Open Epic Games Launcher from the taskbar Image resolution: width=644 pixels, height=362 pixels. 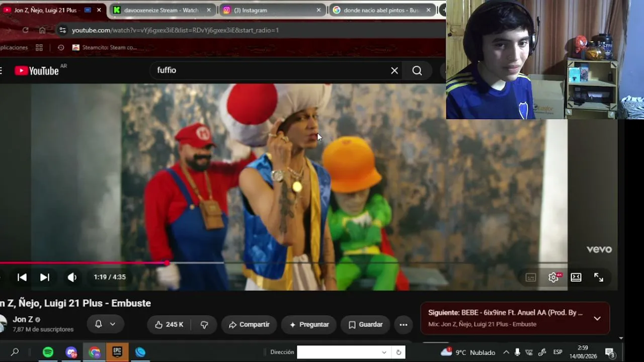(x=117, y=352)
